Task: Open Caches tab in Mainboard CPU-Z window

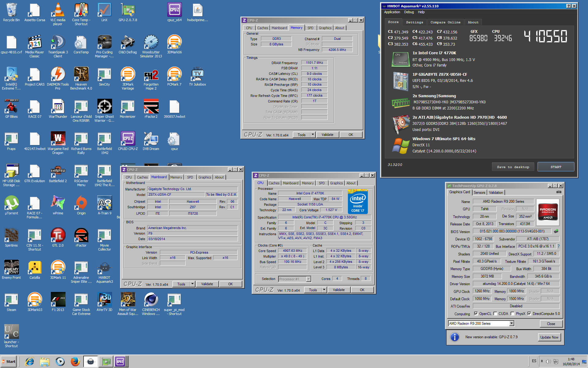Action: pos(142,177)
